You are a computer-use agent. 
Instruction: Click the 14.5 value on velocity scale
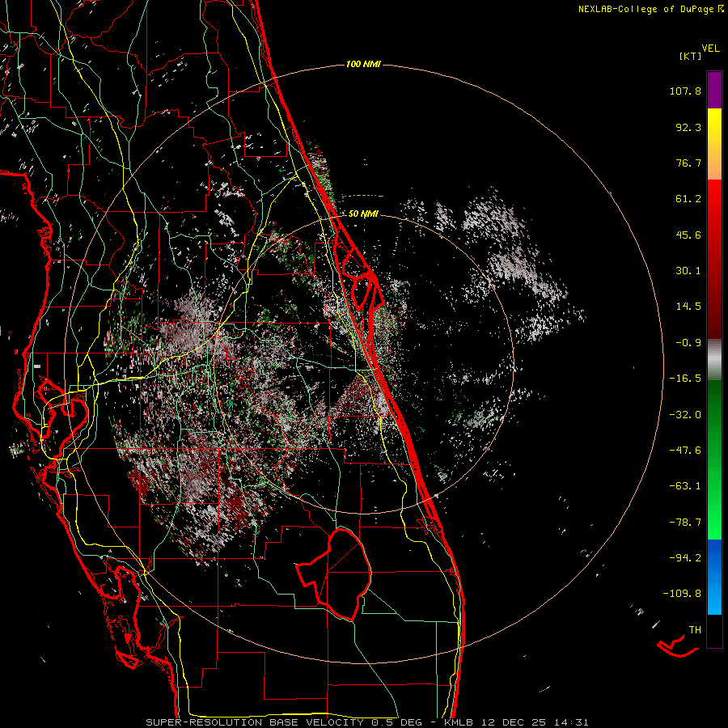[x=688, y=307]
